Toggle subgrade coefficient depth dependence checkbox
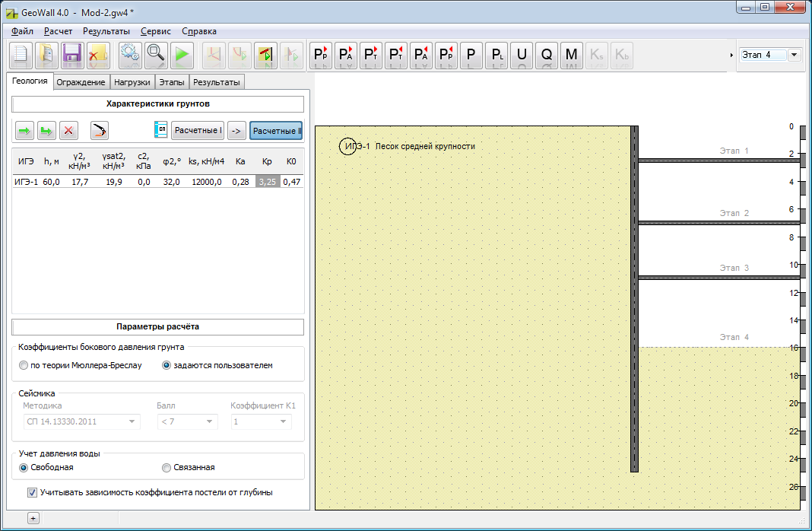 32,492
